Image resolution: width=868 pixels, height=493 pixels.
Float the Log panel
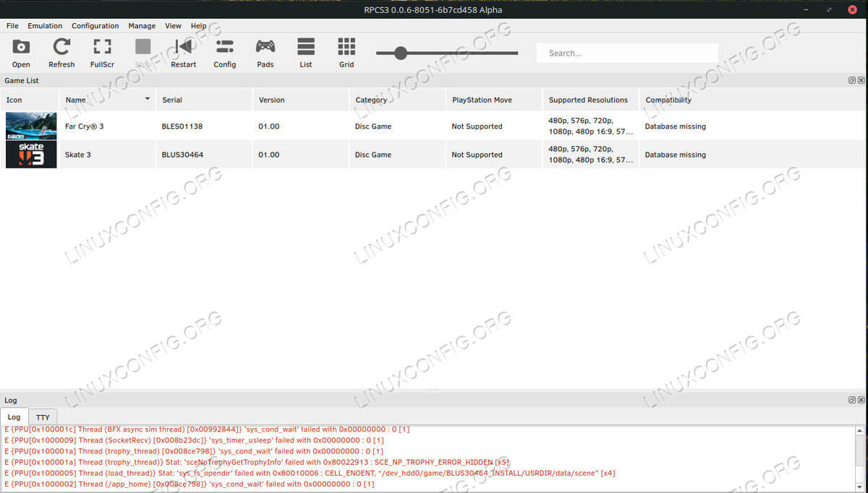click(852, 400)
